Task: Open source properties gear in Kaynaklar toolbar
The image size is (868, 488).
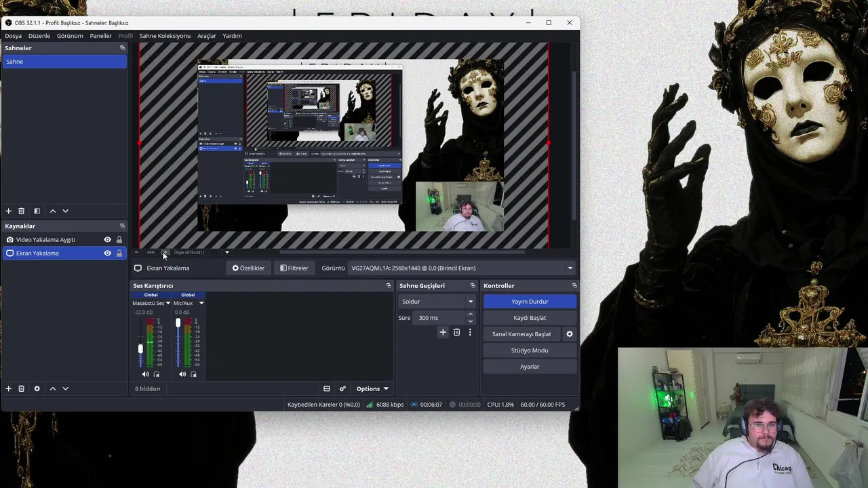Action: [x=37, y=389]
